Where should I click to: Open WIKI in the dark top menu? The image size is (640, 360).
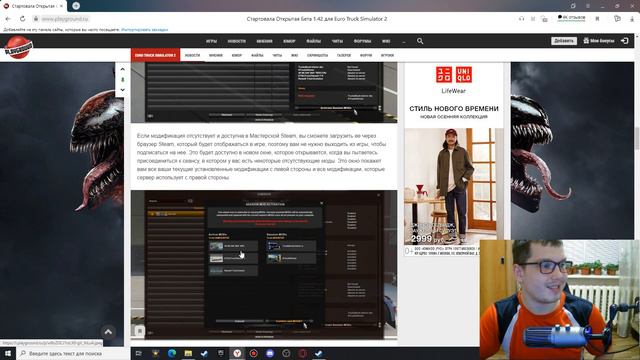(386, 41)
